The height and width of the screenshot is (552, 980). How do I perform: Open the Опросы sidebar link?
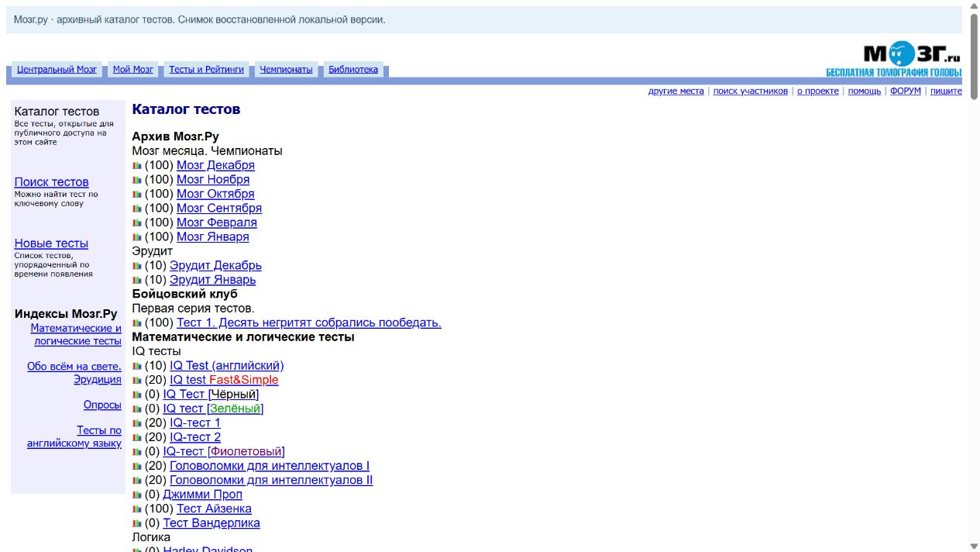102,405
